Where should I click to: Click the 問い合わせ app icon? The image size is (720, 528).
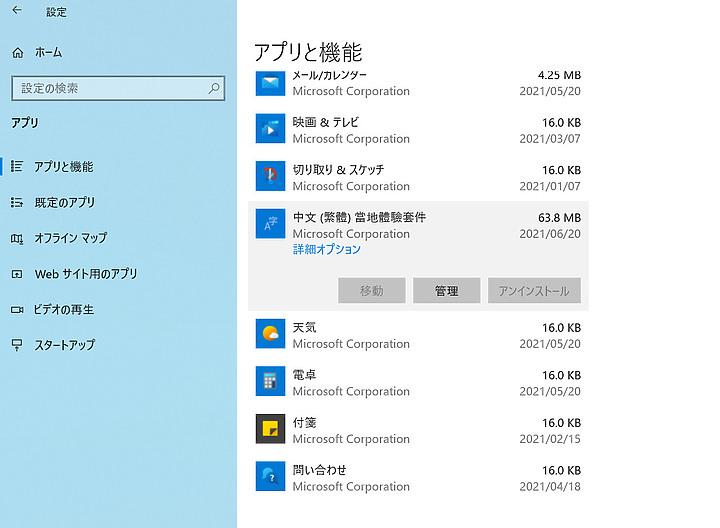click(x=270, y=476)
